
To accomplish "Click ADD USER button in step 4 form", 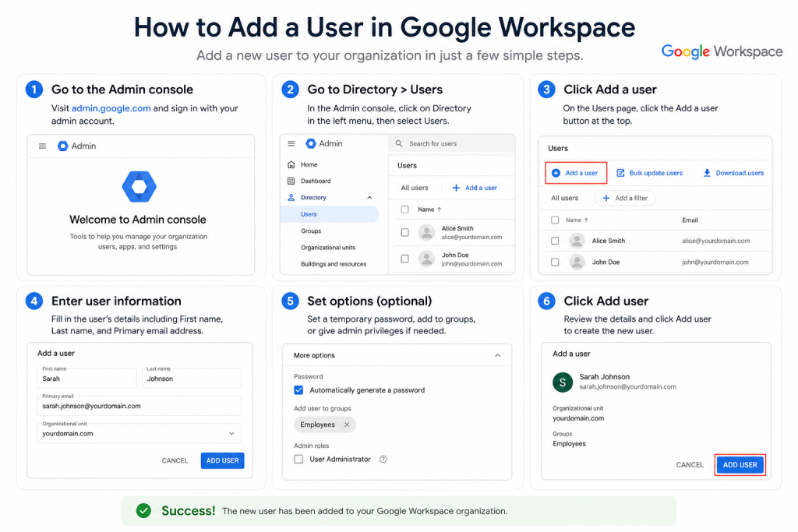I will tap(222, 460).
